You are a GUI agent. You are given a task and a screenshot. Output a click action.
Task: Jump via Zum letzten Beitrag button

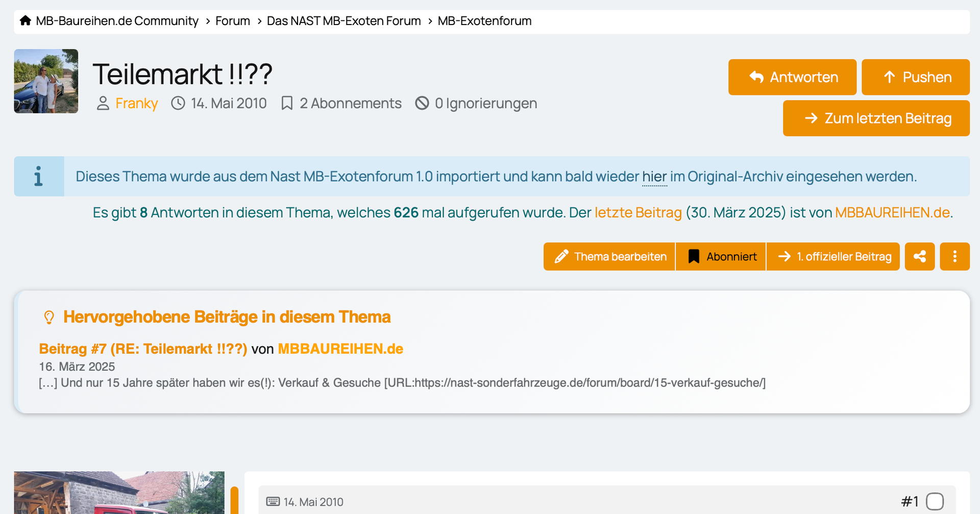(x=876, y=118)
